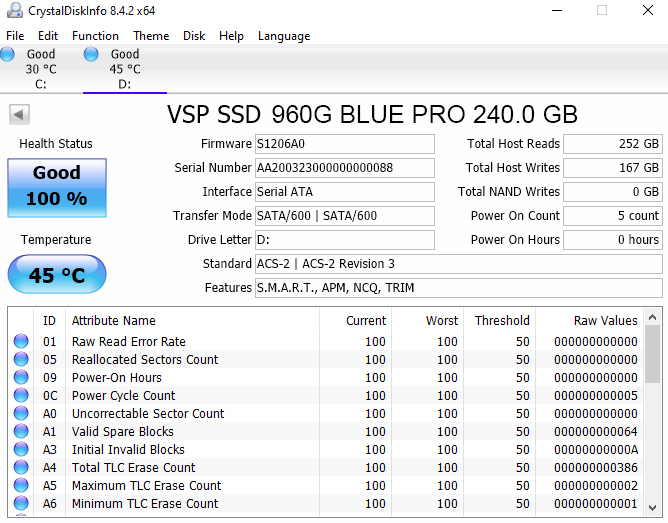Image resolution: width=668 pixels, height=523 pixels.
Task: Click the scroll down arrow in attribute list
Action: click(652, 507)
